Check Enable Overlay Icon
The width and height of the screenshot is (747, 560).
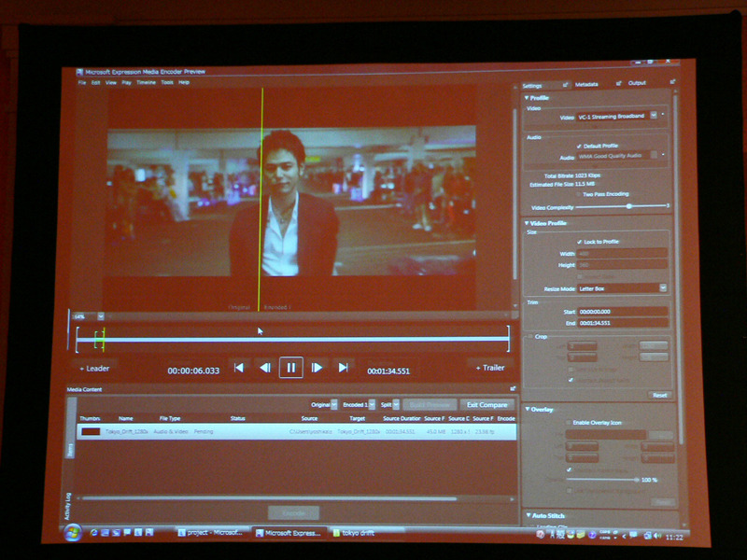pyautogui.click(x=569, y=423)
